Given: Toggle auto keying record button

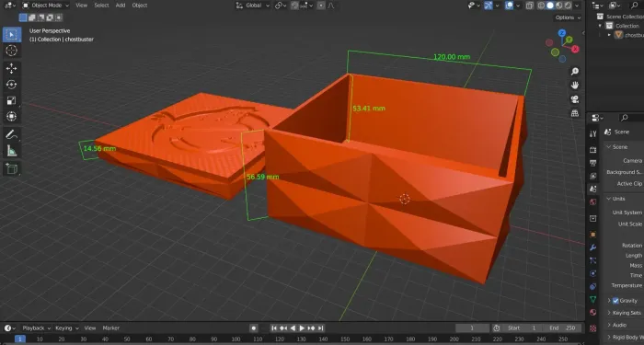Looking at the screenshot, I should (254, 328).
